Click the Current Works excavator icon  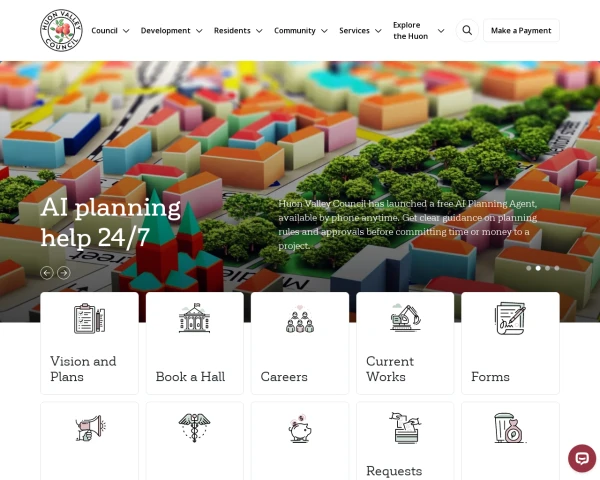click(405, 318)
